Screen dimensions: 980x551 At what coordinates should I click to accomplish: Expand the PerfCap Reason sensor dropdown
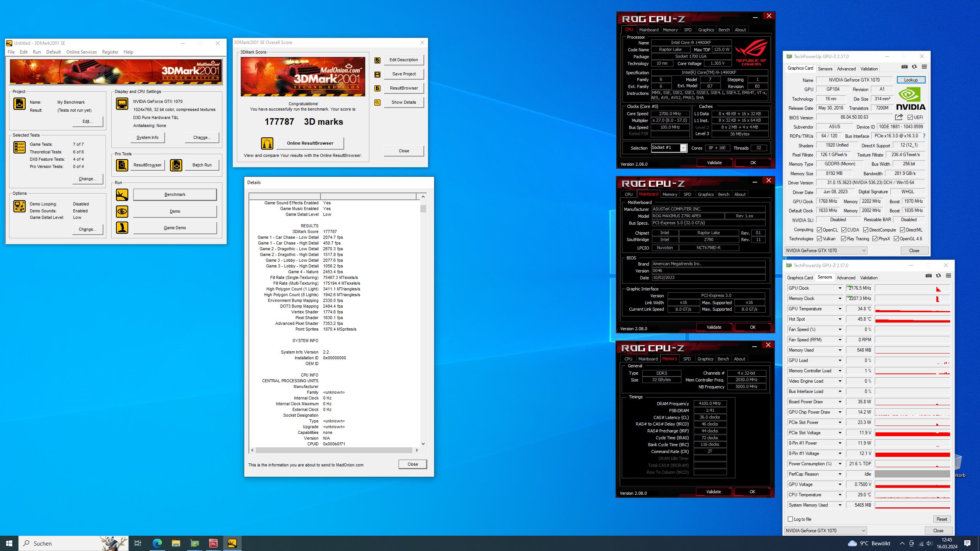[x=840, y=474]
